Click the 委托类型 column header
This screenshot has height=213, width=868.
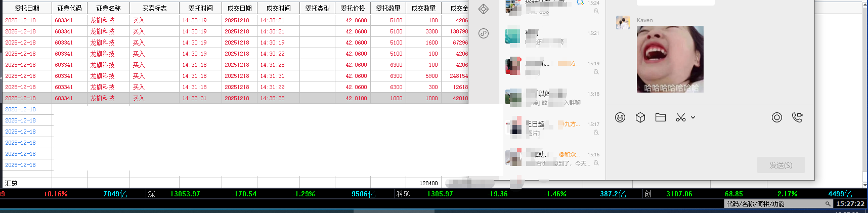pyautogui.click(x=317, y=8)
